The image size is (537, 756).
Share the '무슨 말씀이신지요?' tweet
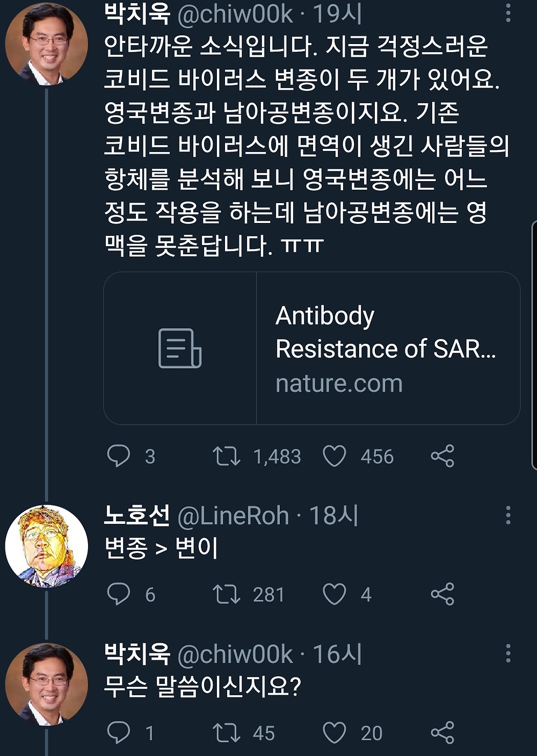(x=442, y=732)
